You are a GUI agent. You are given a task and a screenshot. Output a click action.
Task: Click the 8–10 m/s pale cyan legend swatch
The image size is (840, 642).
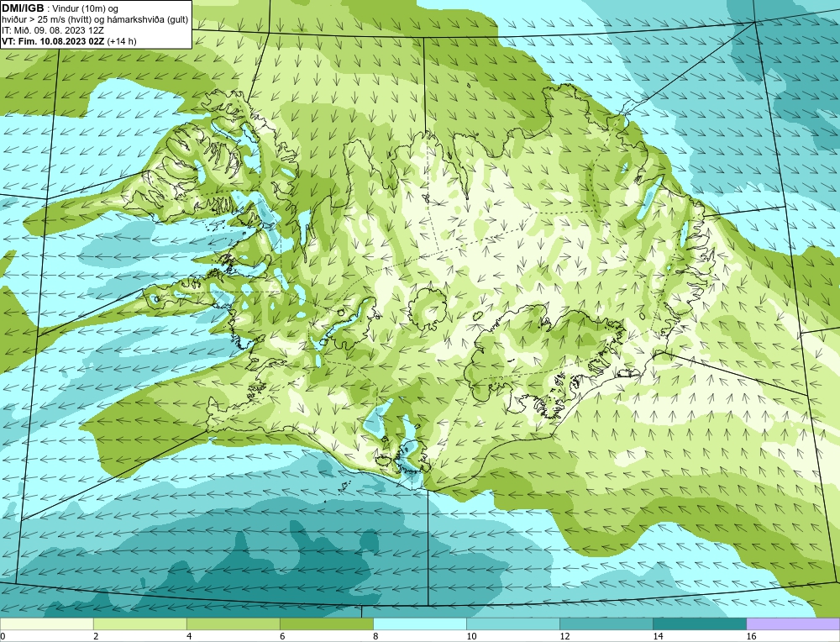coord(419,624)
